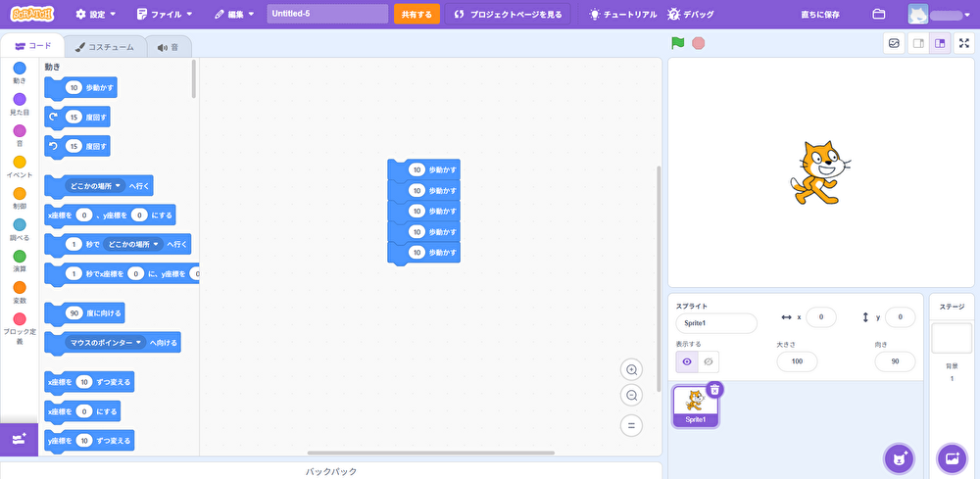Image resolution: width=980 pixels, height=479 pixels.
Task: Open チュートリアル from the top bar
Action: pos(623,14)
